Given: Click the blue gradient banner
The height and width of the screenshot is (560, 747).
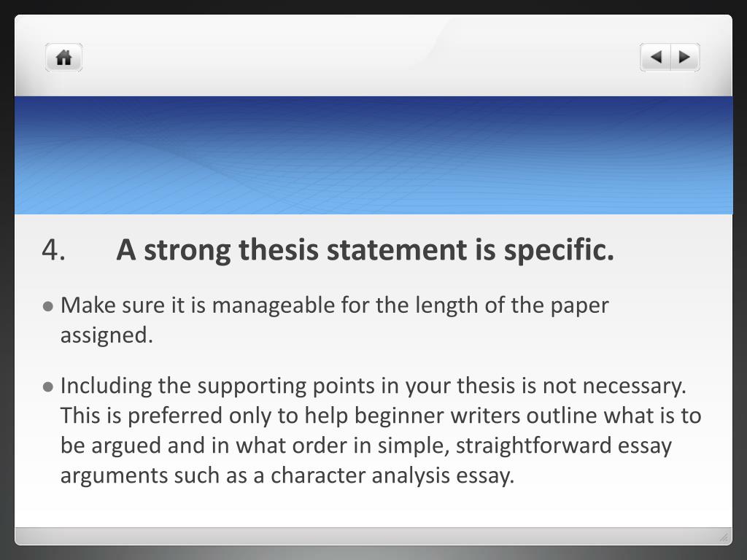Looking at the screenshot, I should click(x=373, y=155).
